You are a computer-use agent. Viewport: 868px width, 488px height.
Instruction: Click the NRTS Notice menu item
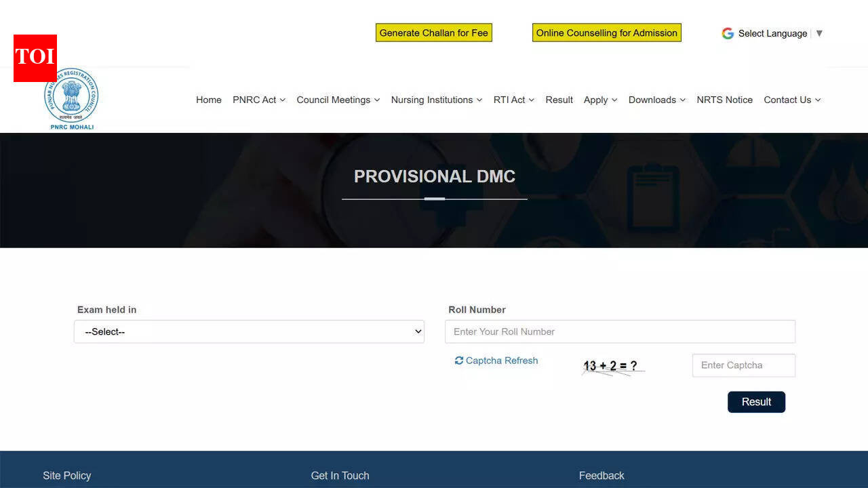[x=724, y=100]
